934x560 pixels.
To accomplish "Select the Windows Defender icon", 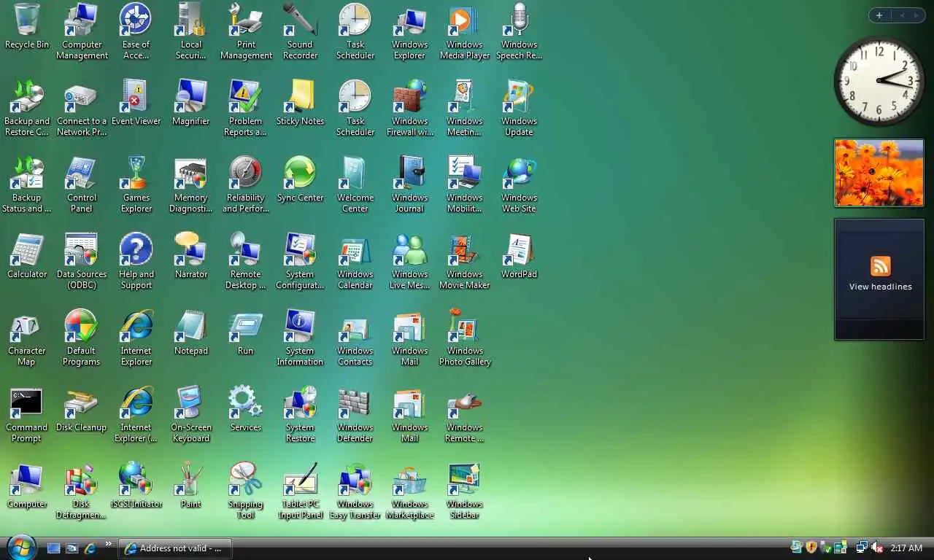I will (x=355, y=414).
